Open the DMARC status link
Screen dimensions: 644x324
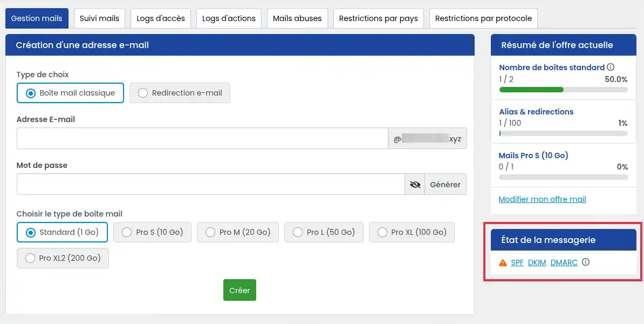[x=564, y=263]
